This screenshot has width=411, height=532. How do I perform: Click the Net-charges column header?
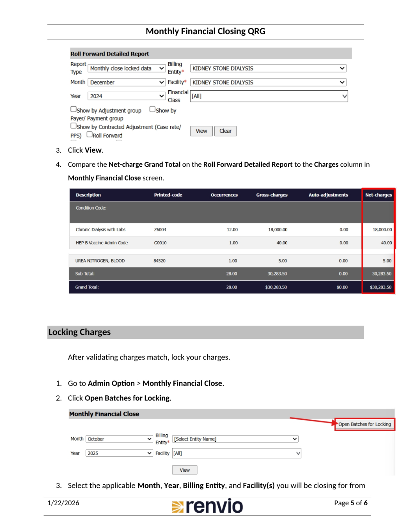(x=379, y=195)
